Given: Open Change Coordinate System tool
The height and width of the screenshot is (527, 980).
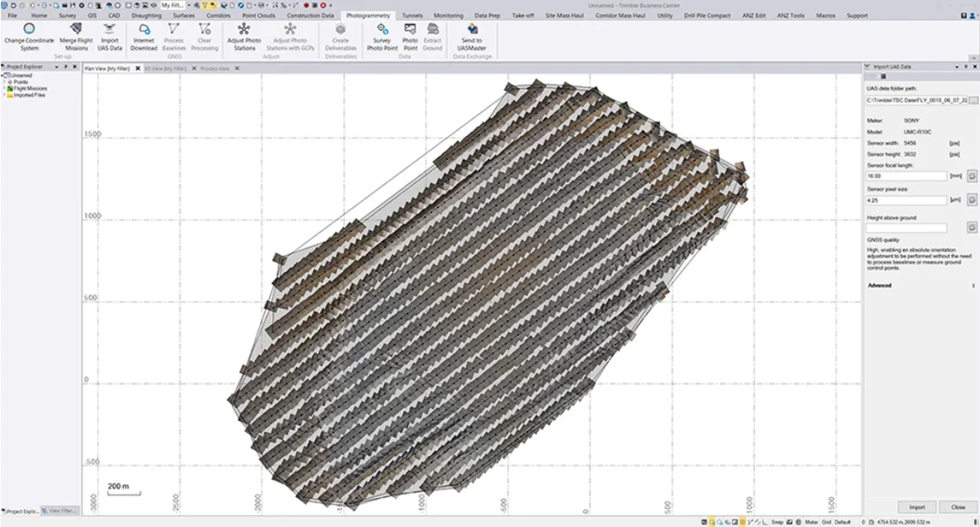Looking at the screenshot, I should pos(29,37).
